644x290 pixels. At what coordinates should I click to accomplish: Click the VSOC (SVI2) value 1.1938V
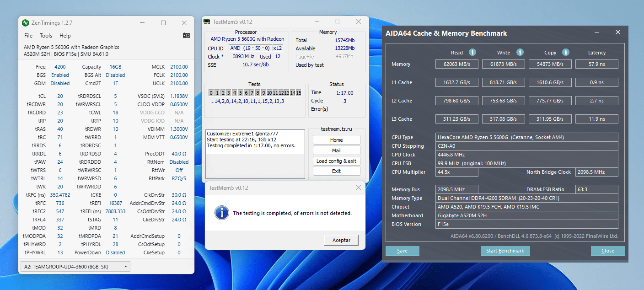click(179, 96)
